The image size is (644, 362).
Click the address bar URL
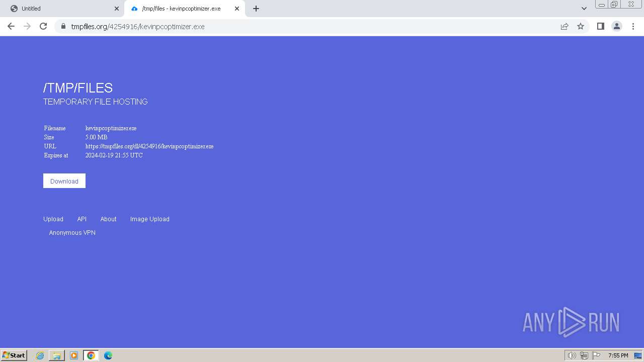pos(138,26)
